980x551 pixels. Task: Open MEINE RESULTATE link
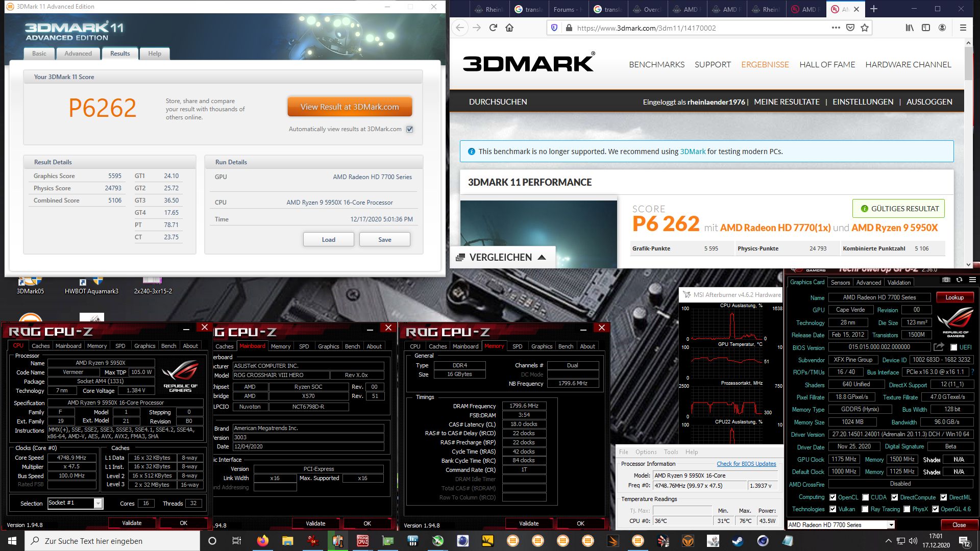point(787,102)
